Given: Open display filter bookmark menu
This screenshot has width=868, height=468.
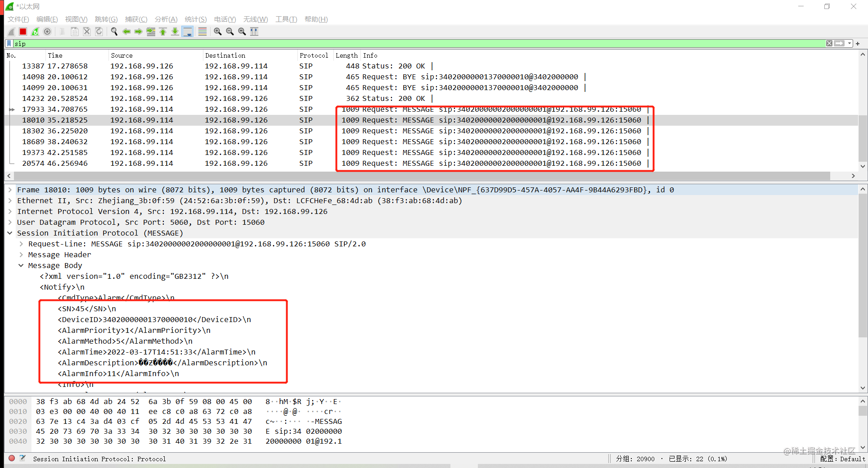Looking at the screenshot, I should tap(9, 44).
